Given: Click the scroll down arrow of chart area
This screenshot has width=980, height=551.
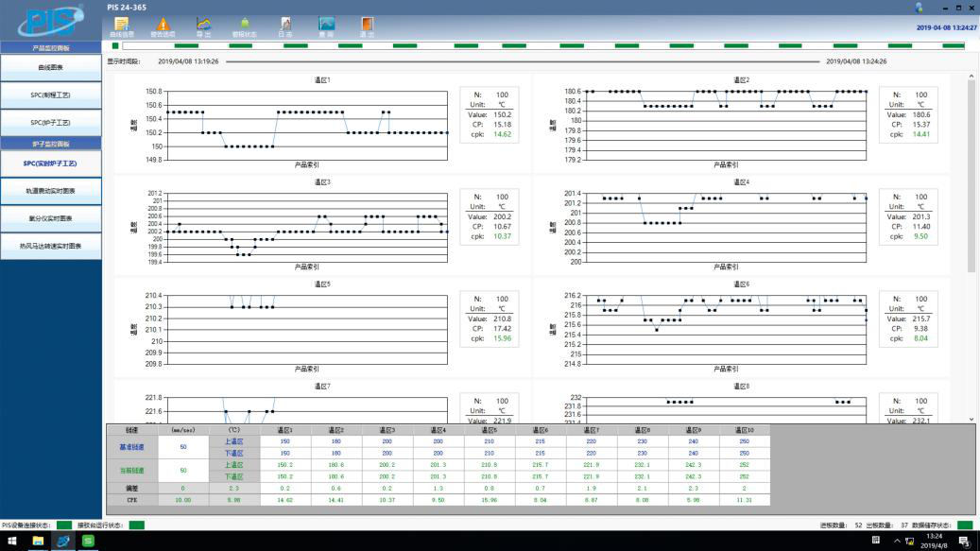Looking at the screenshot, I should (971, 420).
